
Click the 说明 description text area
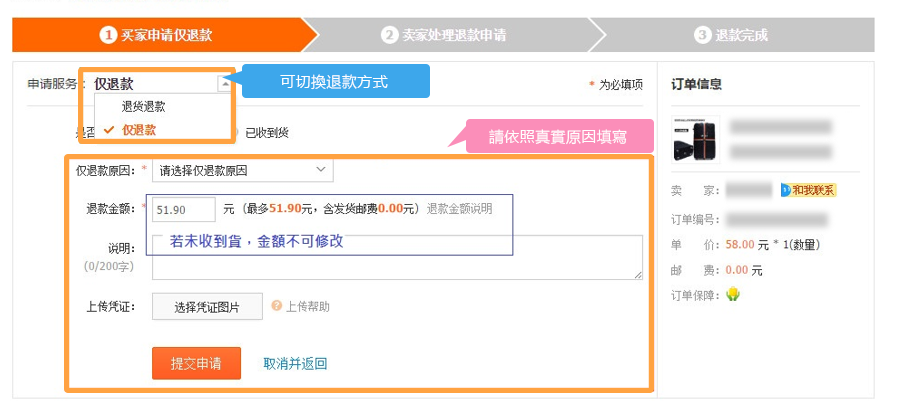(397, 257)
